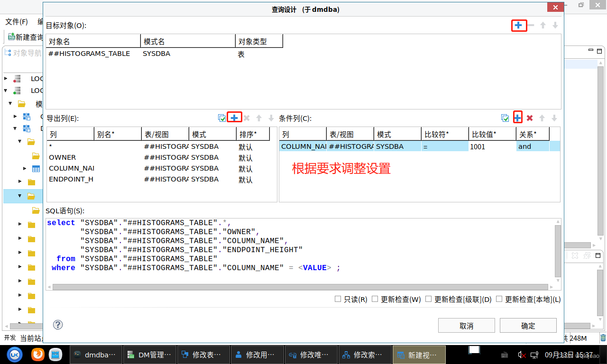Click the network tray icon
Viewport: 607px width, 364px height.
coord(534,355)
